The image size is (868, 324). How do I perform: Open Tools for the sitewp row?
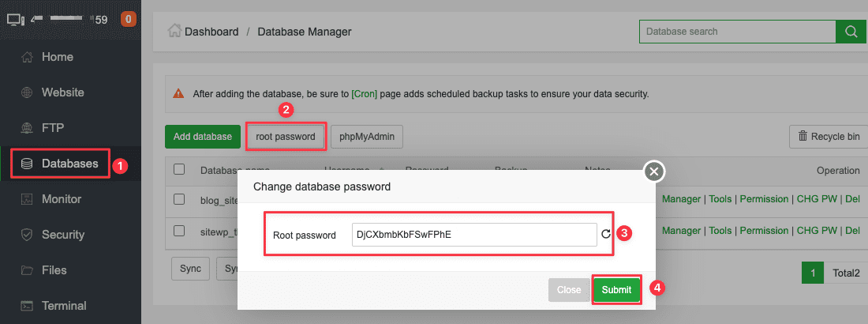(x=720, y=230)
